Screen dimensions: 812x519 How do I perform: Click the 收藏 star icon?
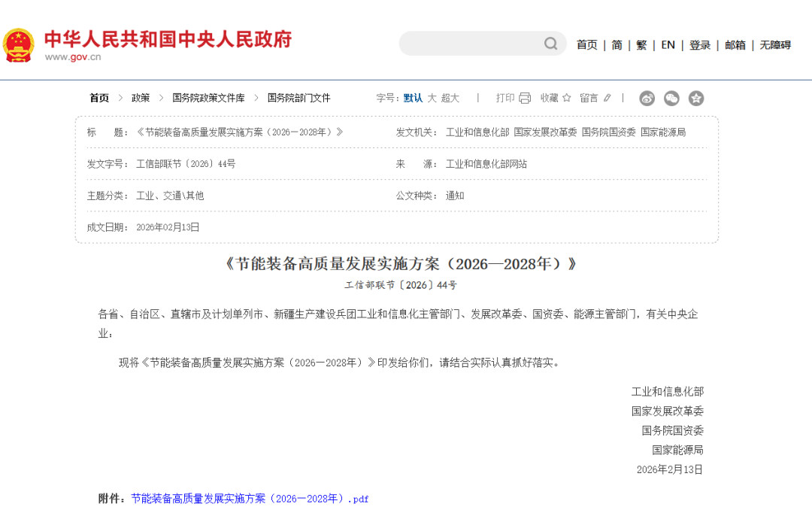pyautogui.click(x=567, y=98)
